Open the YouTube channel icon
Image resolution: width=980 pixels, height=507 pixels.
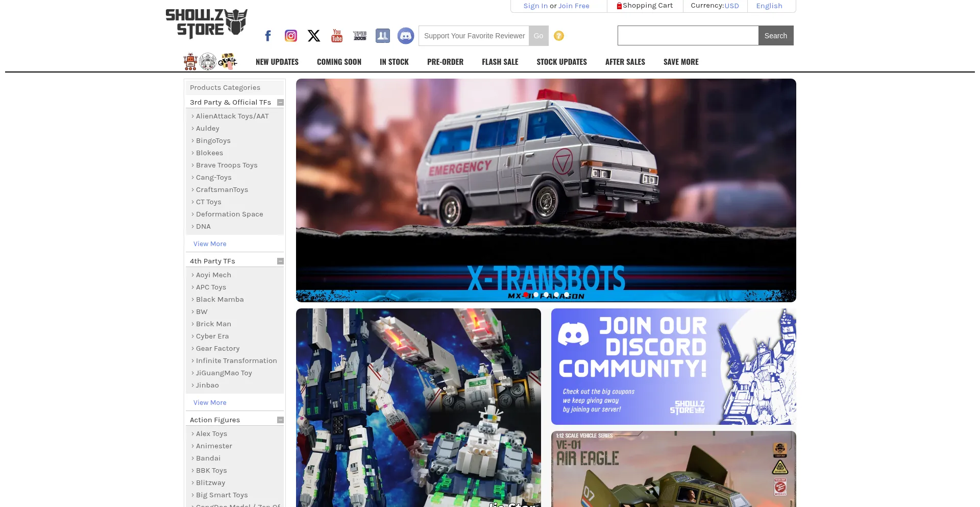336,36
